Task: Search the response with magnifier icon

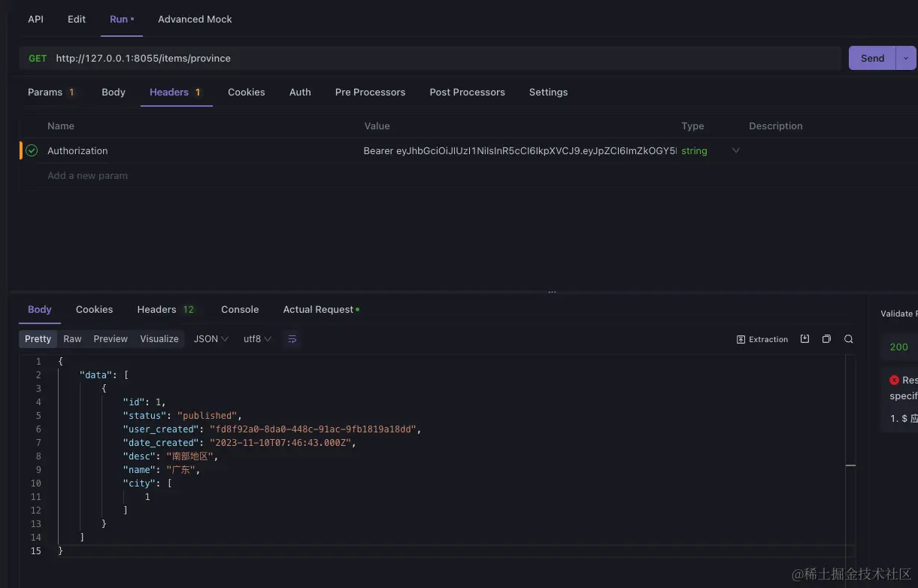Action: 849,338
